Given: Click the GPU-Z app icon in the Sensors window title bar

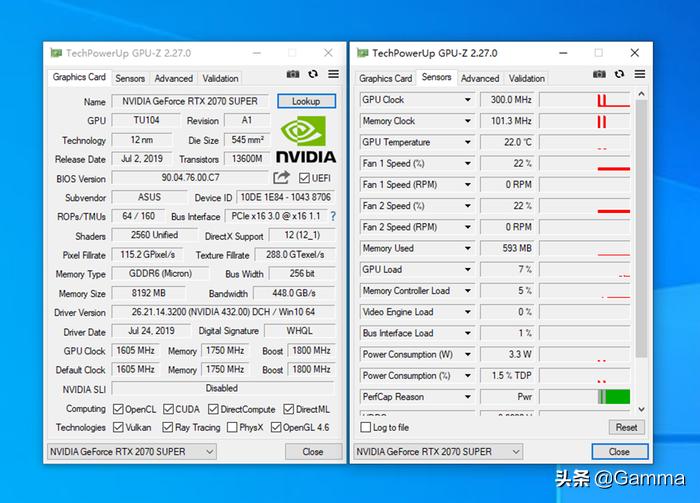Looking at the screenshot, I should click(x=362, y=53).
